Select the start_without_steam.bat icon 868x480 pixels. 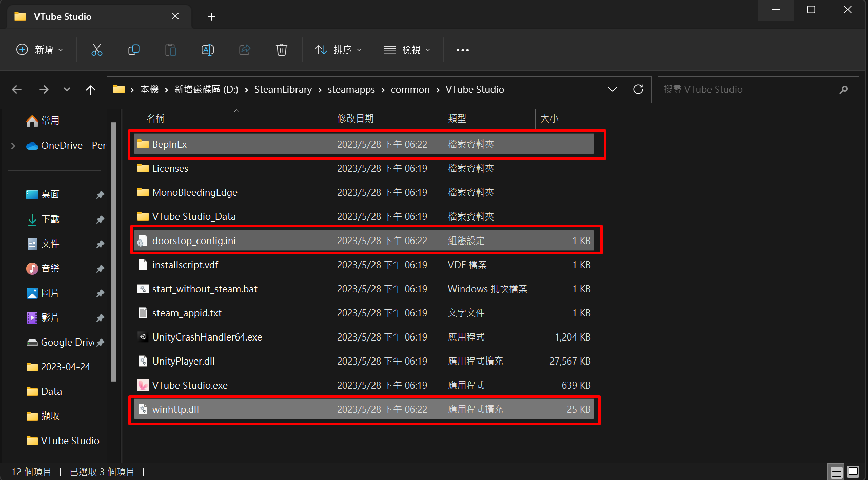(x=143, y=289)
